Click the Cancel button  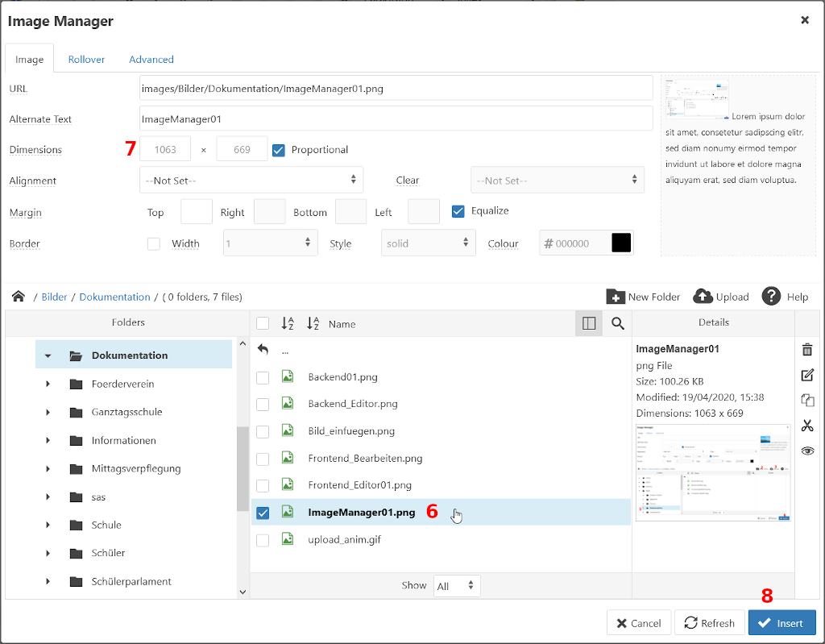click(639, 623)
